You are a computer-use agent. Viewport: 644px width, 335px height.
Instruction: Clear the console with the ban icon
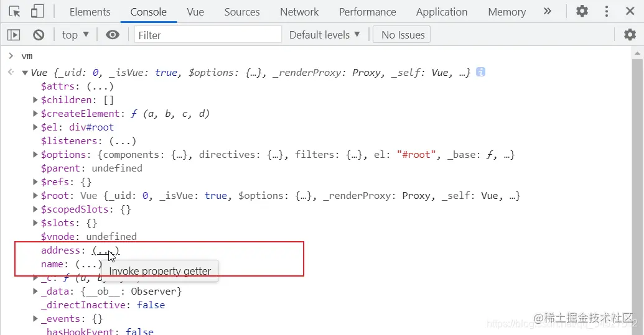pos(39,35)
